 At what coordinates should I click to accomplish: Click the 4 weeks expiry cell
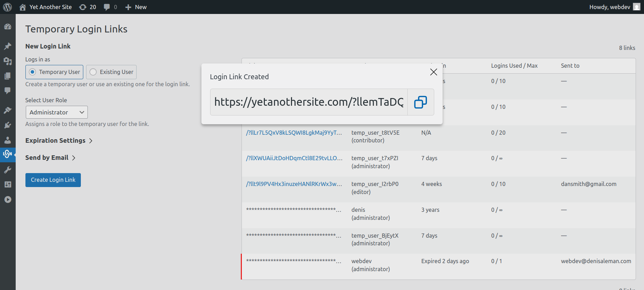431,184
